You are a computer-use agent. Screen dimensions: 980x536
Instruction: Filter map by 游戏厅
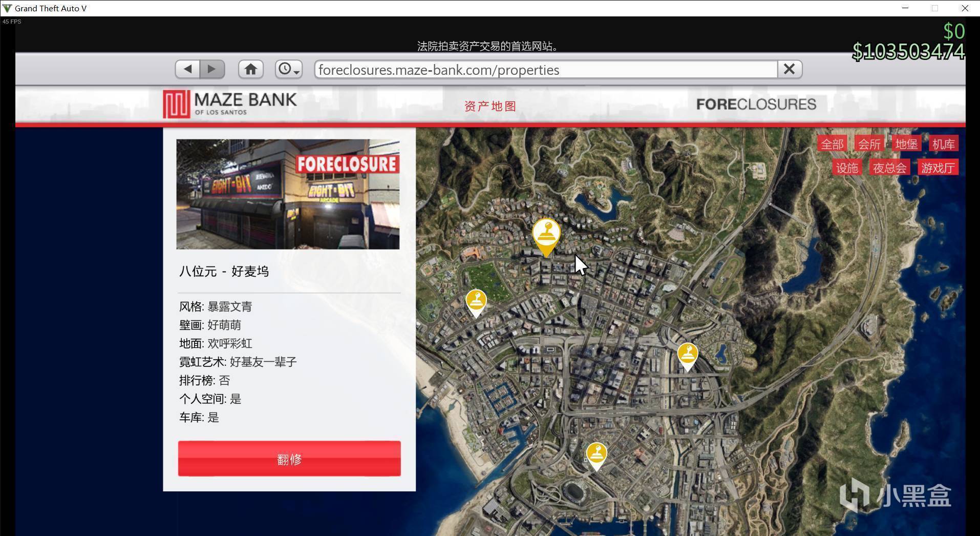tap(938, 168)
